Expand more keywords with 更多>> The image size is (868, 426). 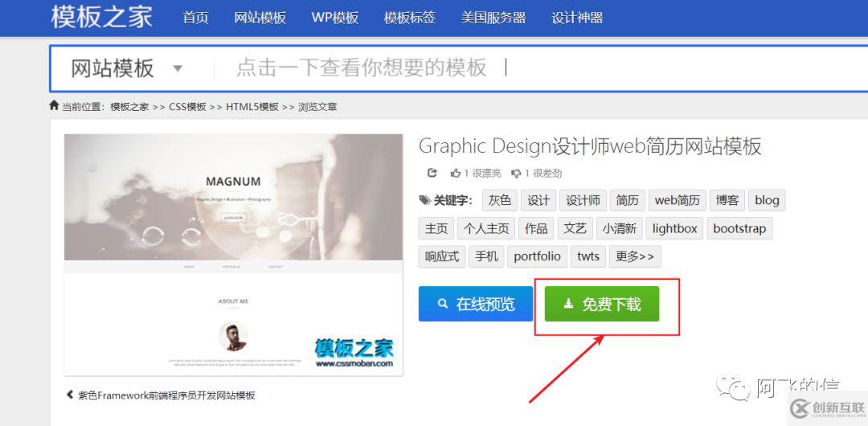(x=635, y=256)
